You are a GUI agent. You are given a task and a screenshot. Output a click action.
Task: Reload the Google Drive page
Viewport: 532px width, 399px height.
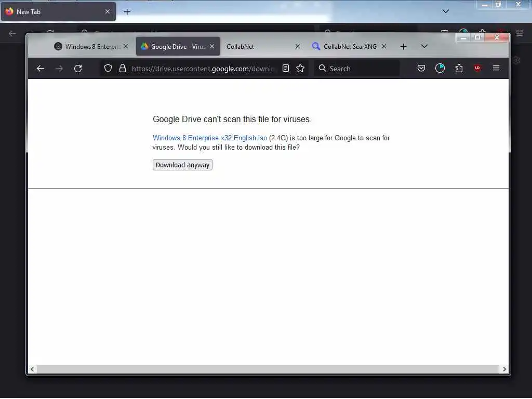pos(78,69)
